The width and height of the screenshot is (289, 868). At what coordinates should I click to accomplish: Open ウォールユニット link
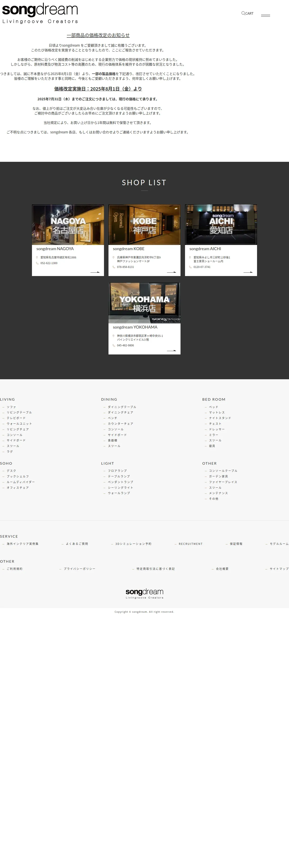tap(19, 424)
